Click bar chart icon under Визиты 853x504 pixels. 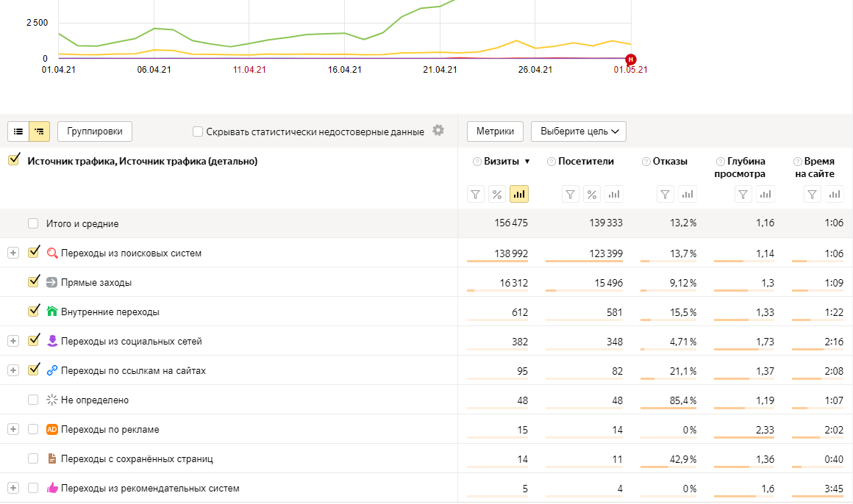tap(519, 194)
